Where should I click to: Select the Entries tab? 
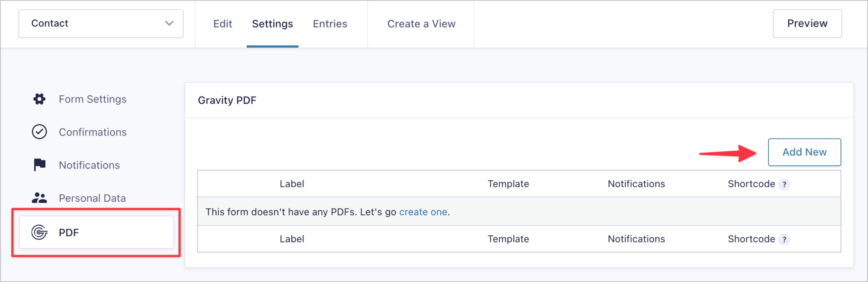coord(330,24)
